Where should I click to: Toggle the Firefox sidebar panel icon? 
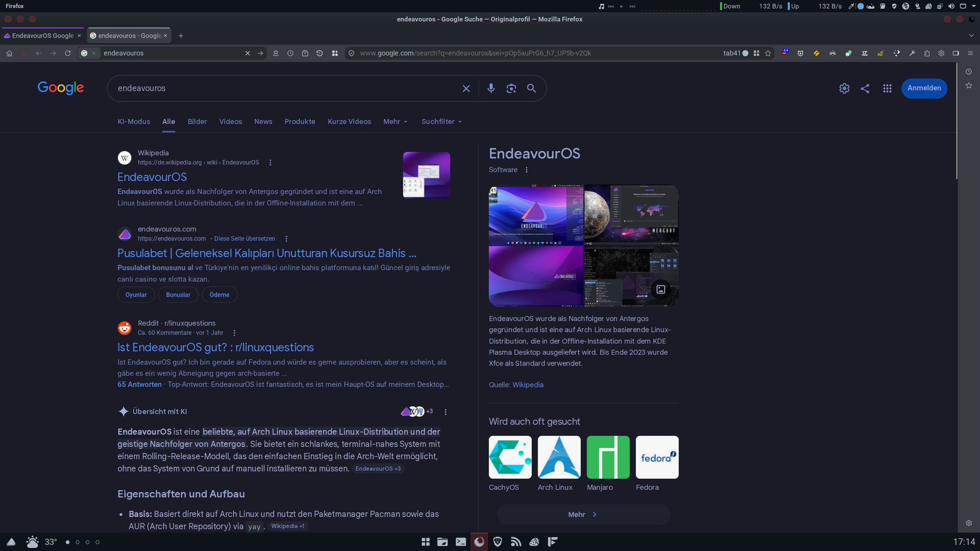(955, 53)
